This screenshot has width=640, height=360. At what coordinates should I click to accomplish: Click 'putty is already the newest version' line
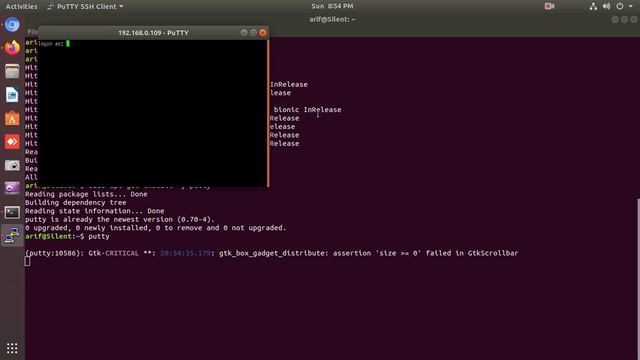coord(120,220)
